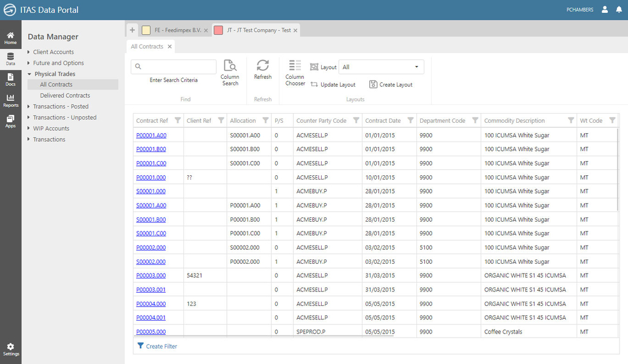
Task: Filter the Wt Code column
Action: [612, 120]
